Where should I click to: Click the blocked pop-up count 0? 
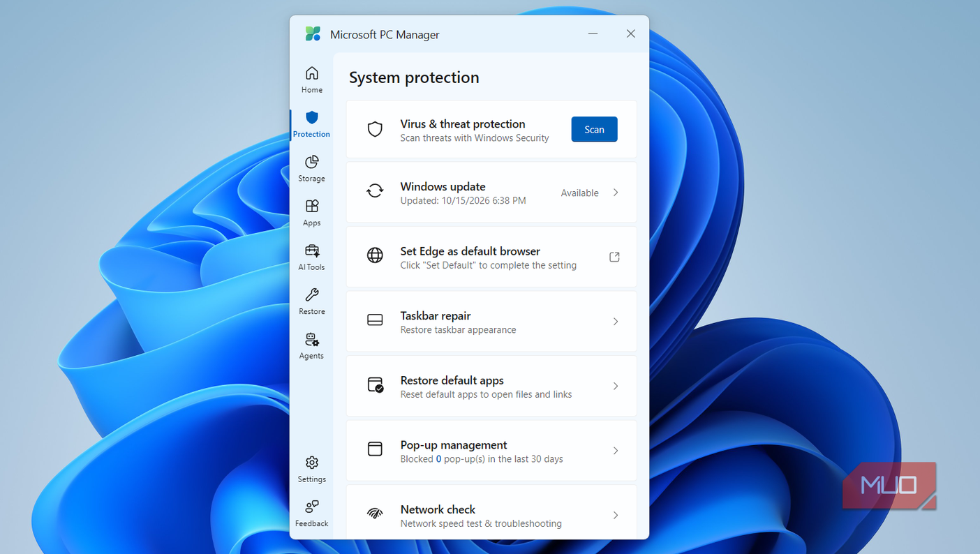point(438,459)
